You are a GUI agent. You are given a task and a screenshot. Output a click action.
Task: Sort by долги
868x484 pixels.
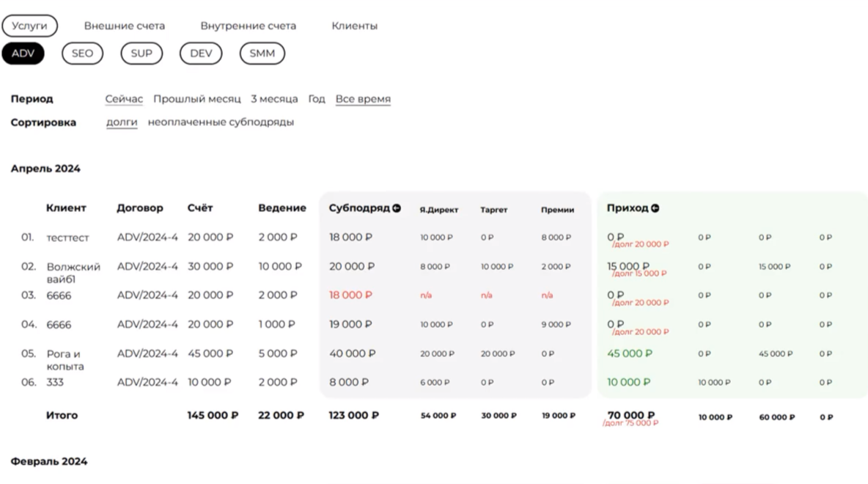click(x=122, y=122)
